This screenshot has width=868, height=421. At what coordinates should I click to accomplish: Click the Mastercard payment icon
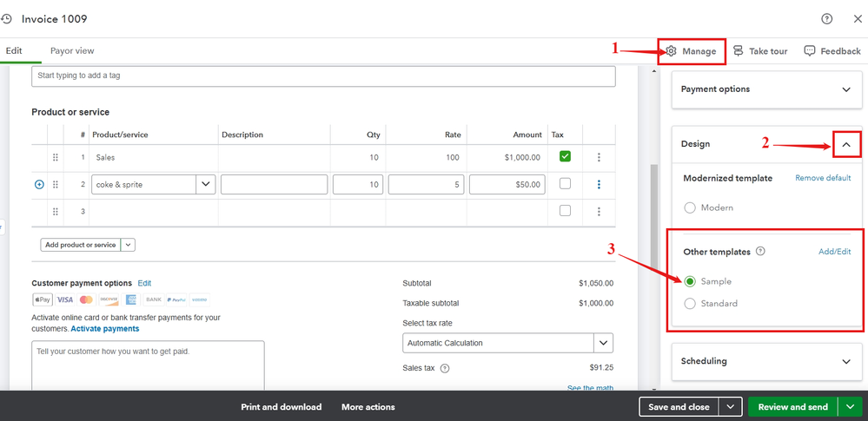[86, 299]
